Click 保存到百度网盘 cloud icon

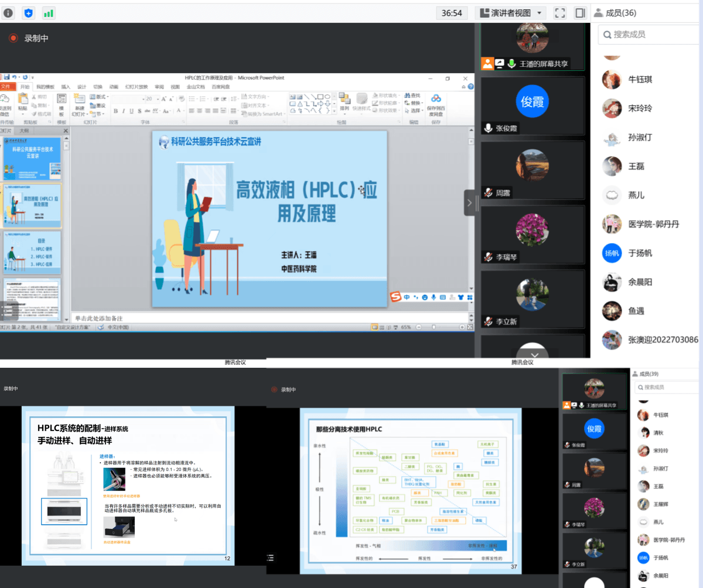coord(435,104)
